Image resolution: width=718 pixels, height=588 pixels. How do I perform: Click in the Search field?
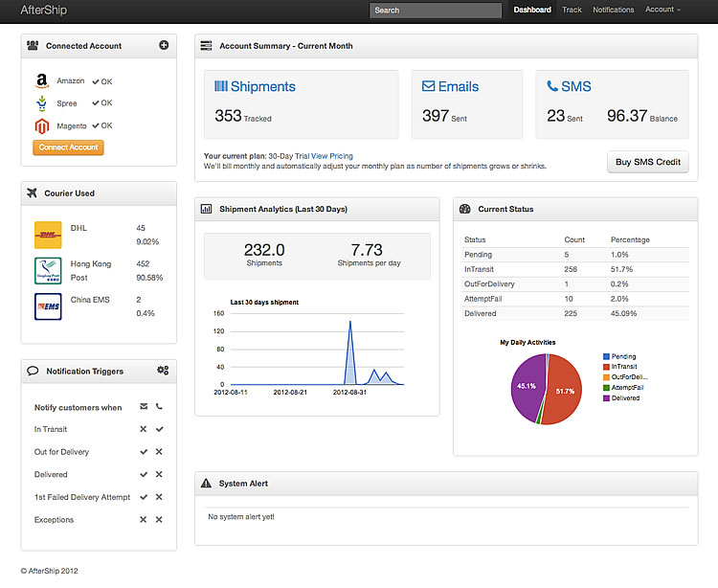pos(435,11)
